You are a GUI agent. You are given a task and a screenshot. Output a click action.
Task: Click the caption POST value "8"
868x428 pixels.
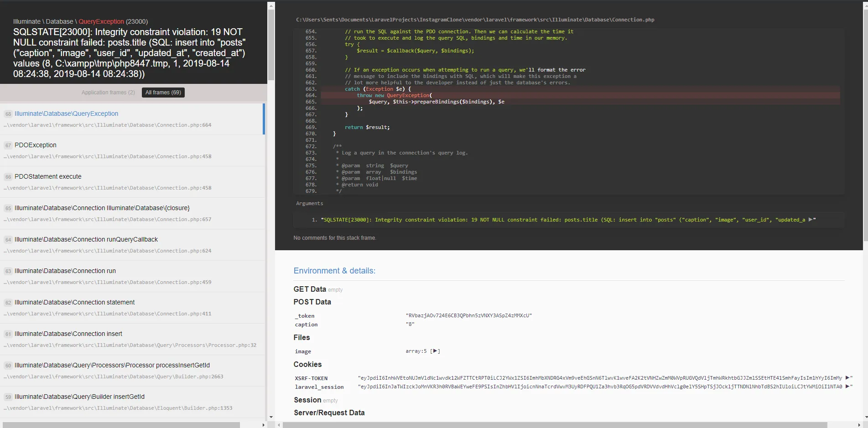click(410, 324)
